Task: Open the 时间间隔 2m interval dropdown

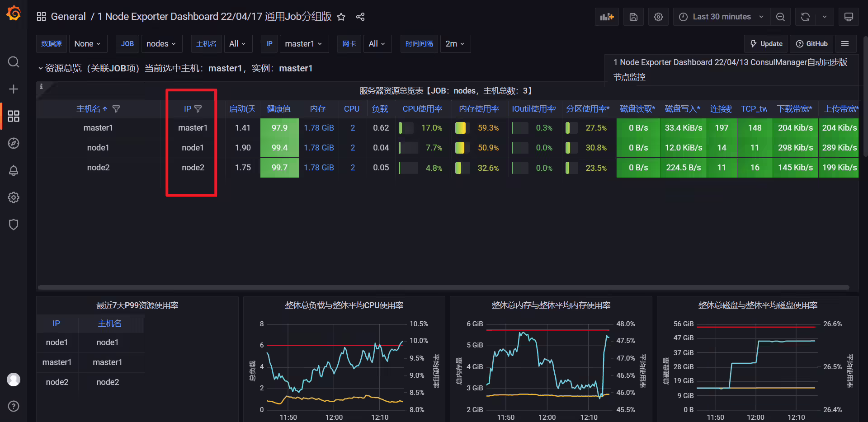Action: (455, 44)
